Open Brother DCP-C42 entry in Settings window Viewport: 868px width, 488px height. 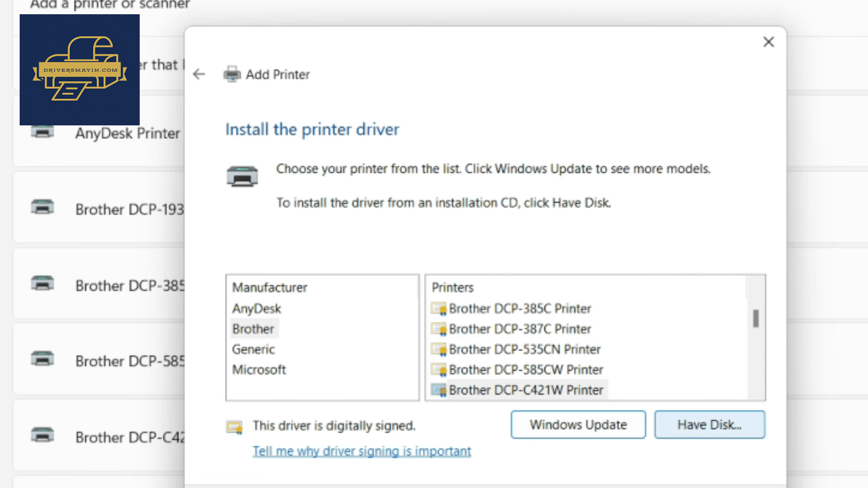tap(99, 436)
